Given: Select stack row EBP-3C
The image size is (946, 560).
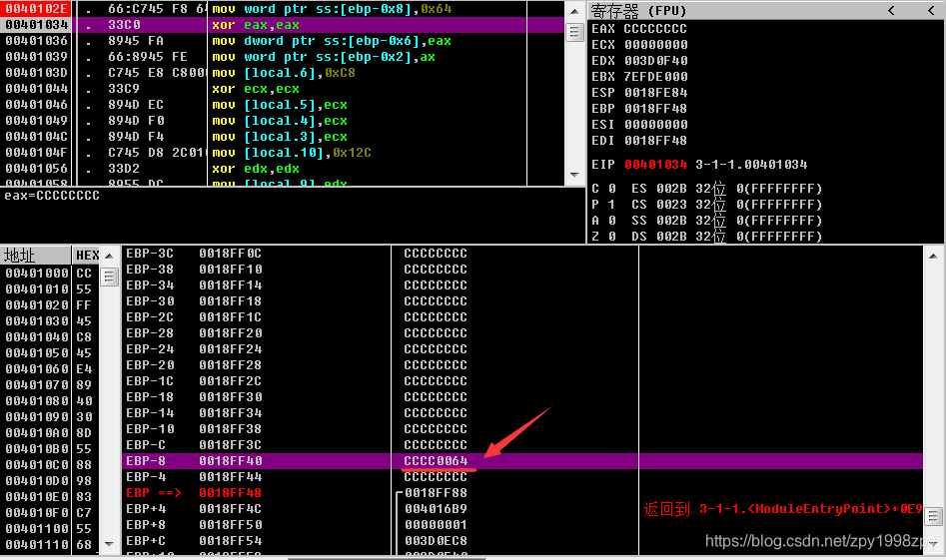Looking at the screenshot, I should click(x=522, y=254).
